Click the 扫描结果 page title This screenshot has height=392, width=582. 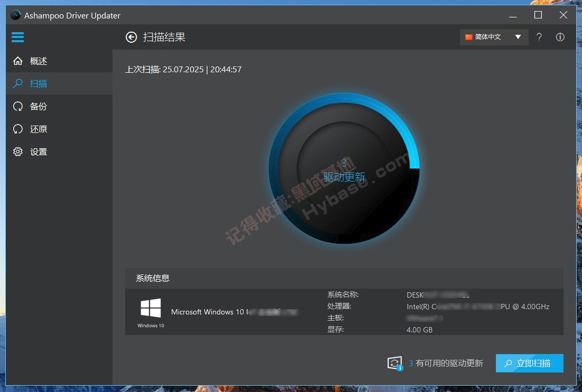164,37
